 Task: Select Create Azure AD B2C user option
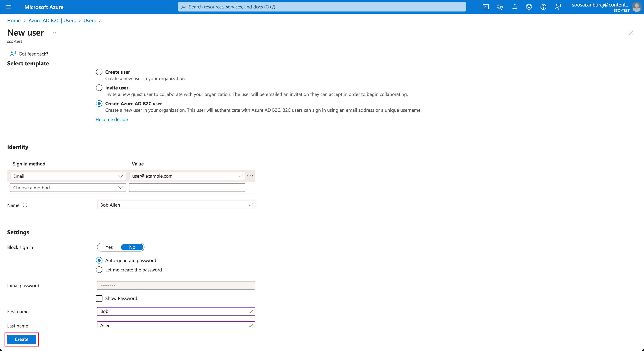pyautogui.click(x=99, y=103)
